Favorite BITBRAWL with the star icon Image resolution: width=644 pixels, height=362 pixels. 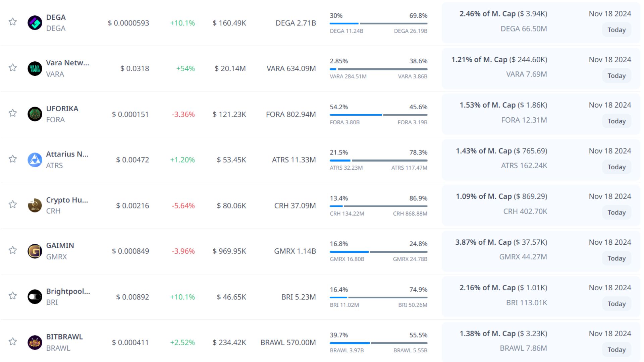click(13, 341)
